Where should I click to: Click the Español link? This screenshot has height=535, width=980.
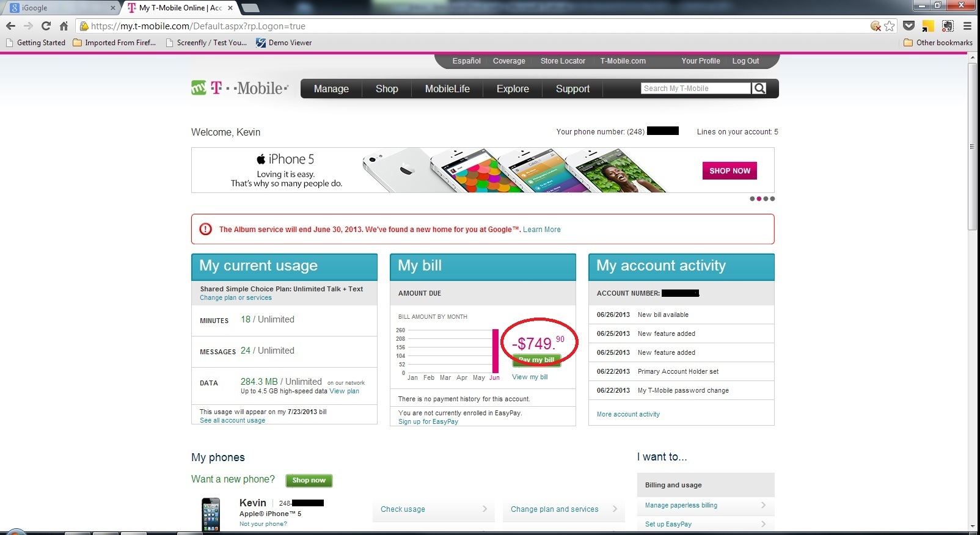point(466,61)
